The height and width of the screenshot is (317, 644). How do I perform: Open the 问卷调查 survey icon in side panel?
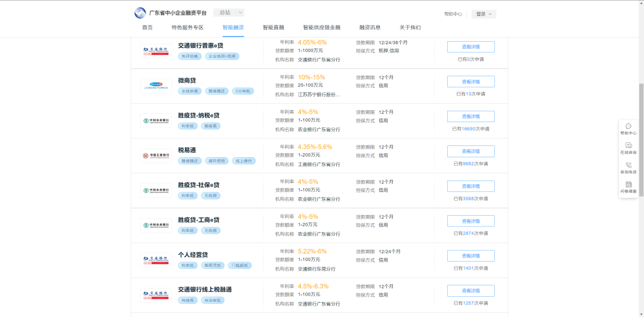[x=628, y=184]
